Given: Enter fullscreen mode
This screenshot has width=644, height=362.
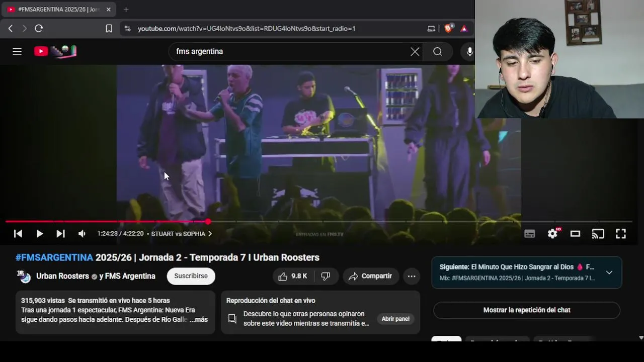Looking at the screenshot, I should pyautogui.click(x=621, y=234).
